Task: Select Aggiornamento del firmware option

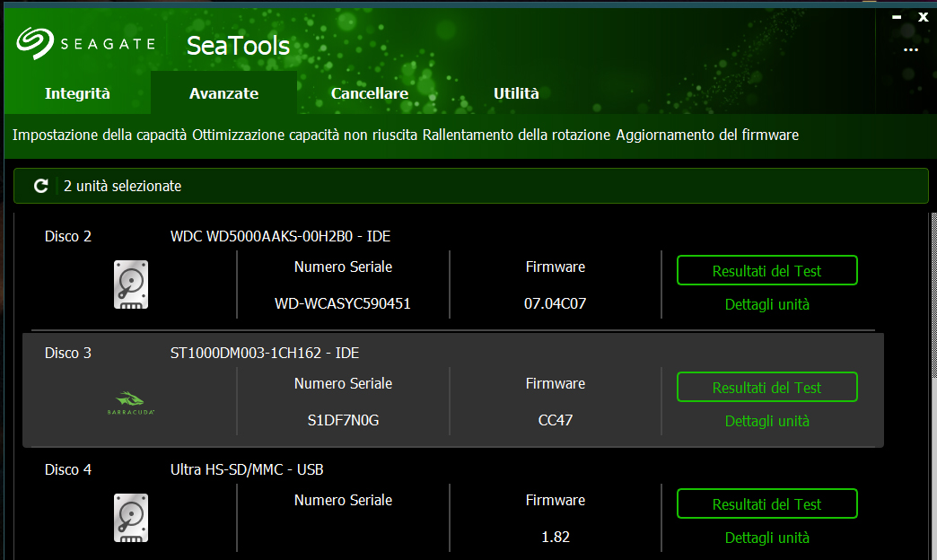Action: pyautogui.click(x=707, y=136)
